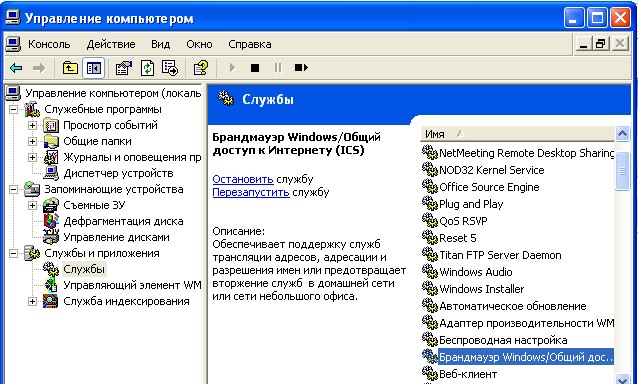Select Управляющий элемент WMI tree item

132,285
